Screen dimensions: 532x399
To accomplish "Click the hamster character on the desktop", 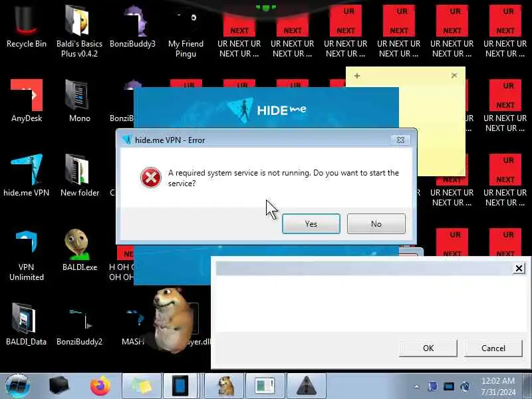I will click(172, 320).
